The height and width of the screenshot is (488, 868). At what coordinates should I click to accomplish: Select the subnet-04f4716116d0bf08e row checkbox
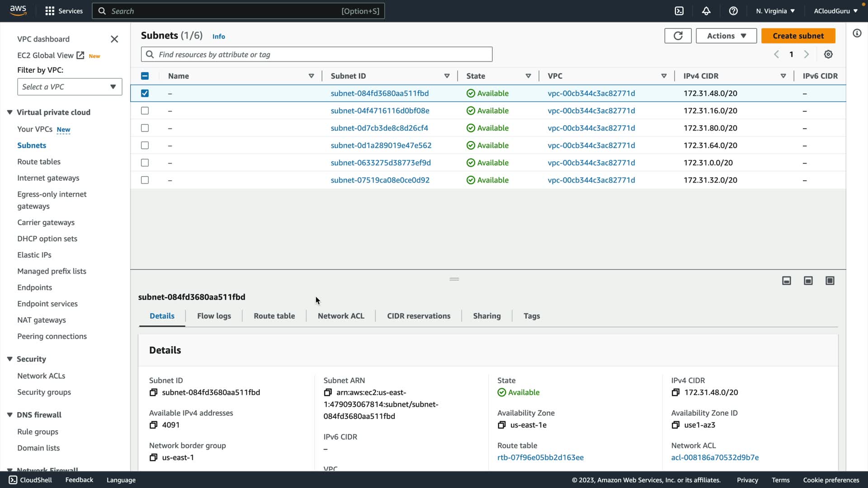145,111
